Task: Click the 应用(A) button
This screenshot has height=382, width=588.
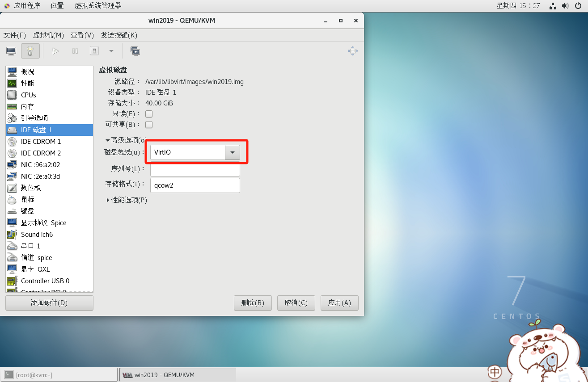Action: point(339,303)
